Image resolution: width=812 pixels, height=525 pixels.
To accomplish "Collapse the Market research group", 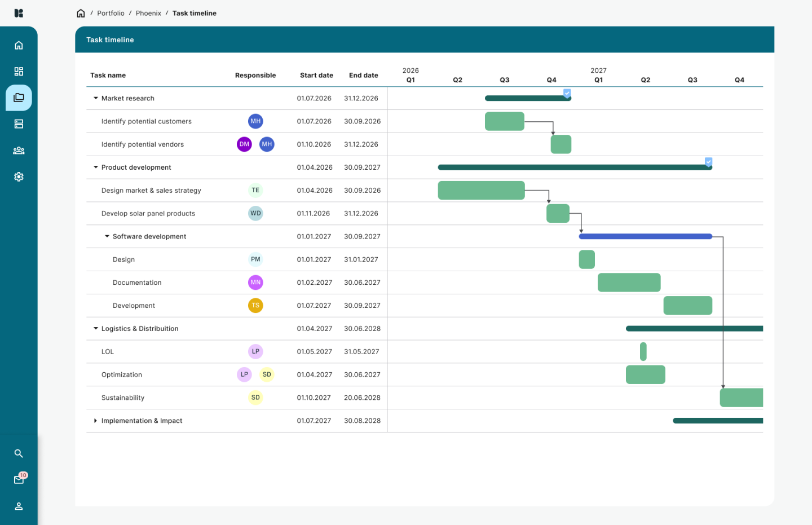I will click(x=95, y=98).
